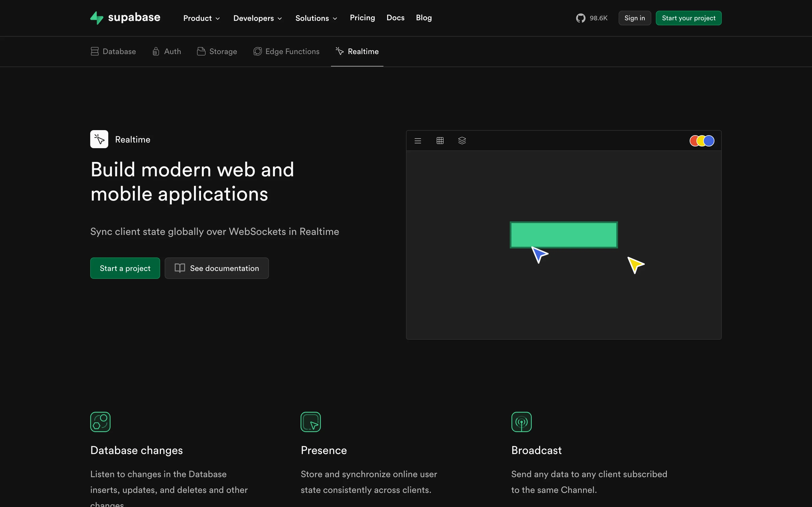Viewport: 812px width, 507px height.
Task: Click the Realtime cursor badge icon above heading
Action: (99, 139)
